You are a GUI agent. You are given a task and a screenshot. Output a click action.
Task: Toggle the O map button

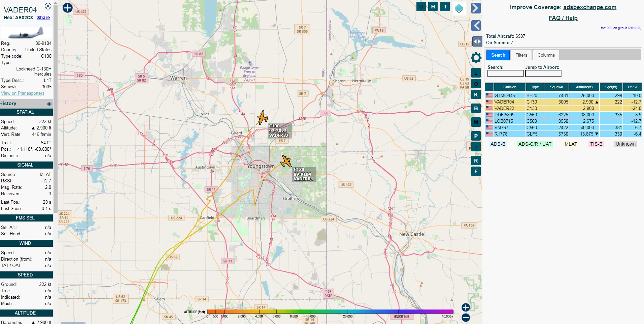[x=476, y=84]
